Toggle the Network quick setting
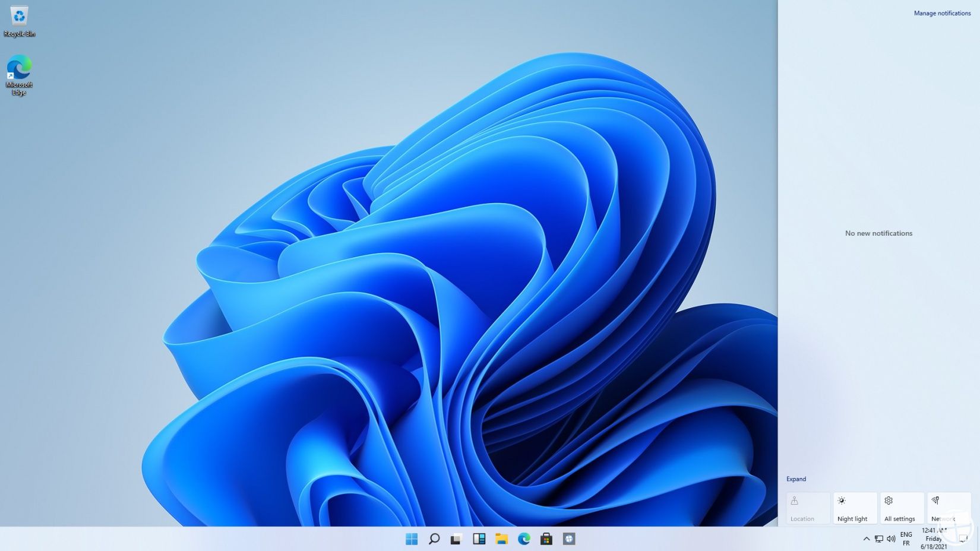Image resolution: width=980 pixels, height=551 pixels. click(x=947, y=508)
